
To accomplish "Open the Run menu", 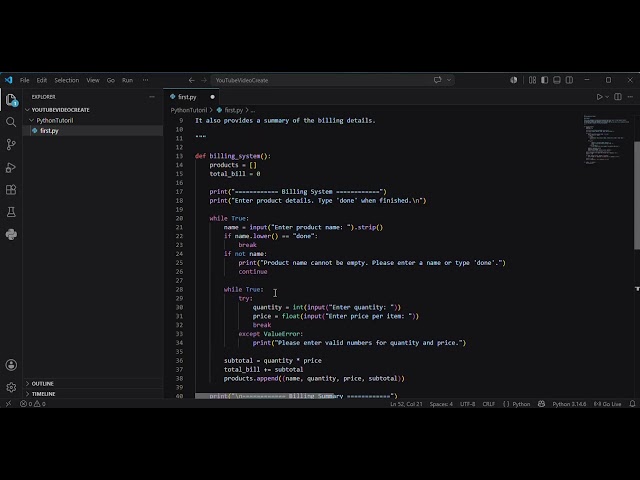I will 127,80.
